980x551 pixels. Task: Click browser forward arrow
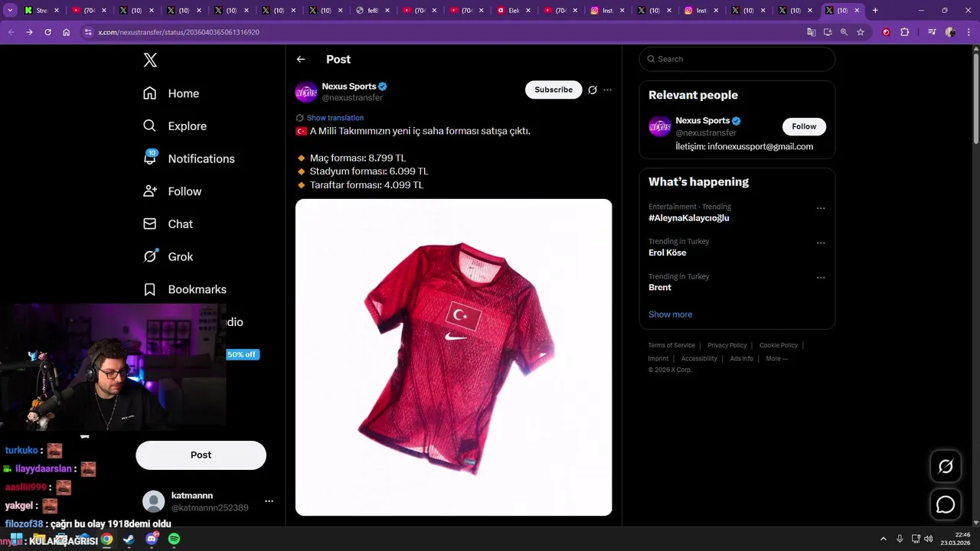tap(29, 32)
